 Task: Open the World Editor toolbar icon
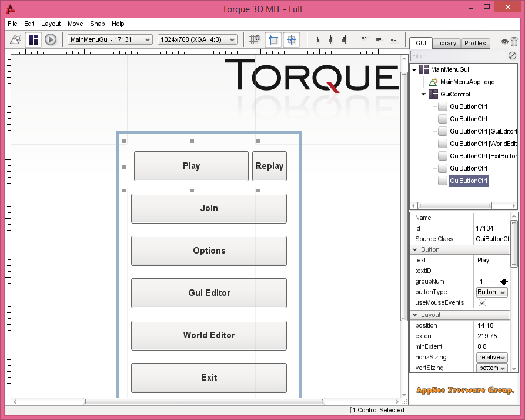coord(15,39)
